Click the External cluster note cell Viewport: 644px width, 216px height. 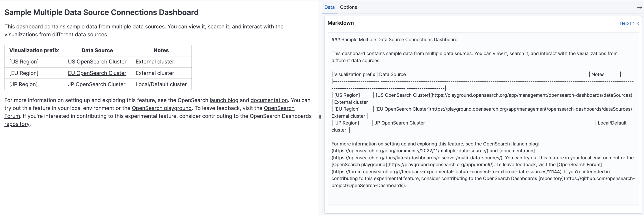(x=155, y=61)
